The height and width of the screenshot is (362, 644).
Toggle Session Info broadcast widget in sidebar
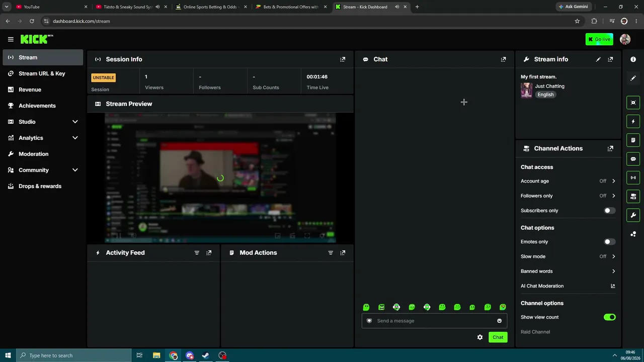[633, 177]
